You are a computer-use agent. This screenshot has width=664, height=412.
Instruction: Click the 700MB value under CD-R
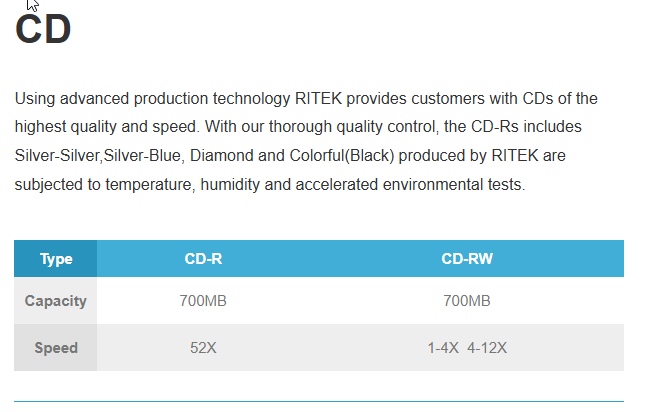coord(203,300)
